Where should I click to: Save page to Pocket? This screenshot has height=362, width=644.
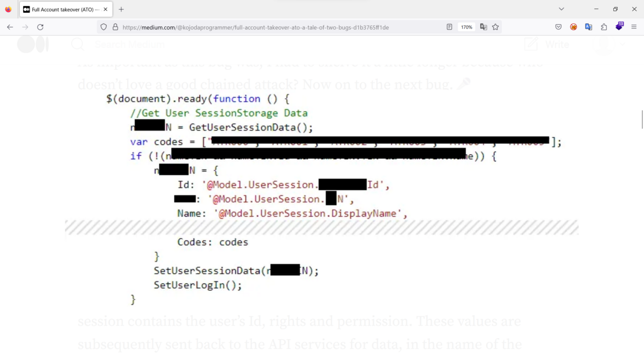click(558, 27)
